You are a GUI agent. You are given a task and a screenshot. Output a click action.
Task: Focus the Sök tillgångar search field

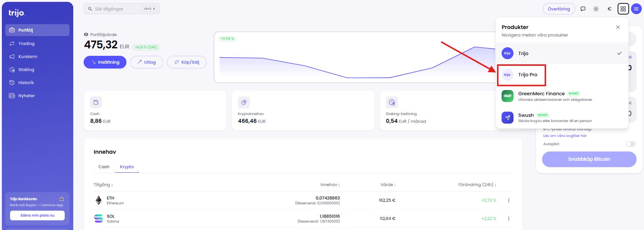[122, 9]
